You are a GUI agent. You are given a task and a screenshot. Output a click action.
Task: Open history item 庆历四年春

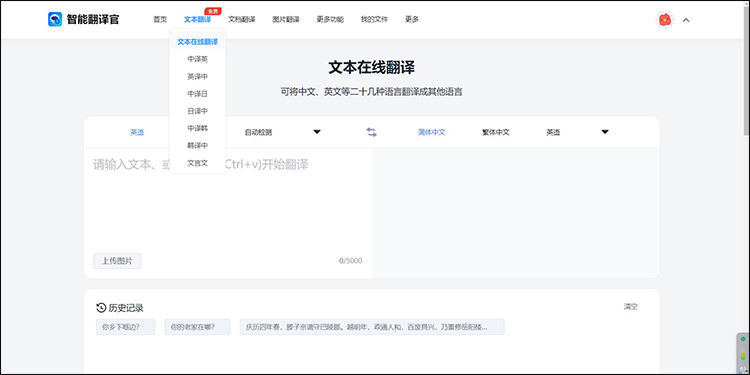click(x=372, y=327)
